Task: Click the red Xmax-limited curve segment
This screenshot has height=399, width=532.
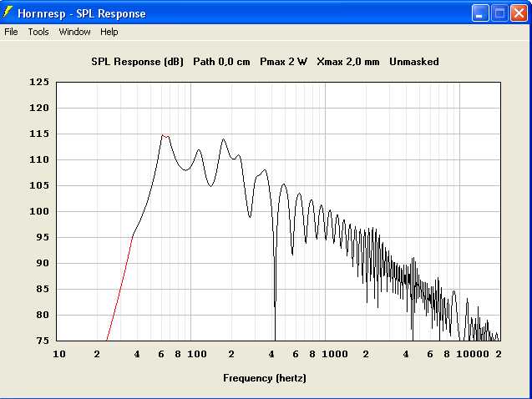Action: (119, 288)
